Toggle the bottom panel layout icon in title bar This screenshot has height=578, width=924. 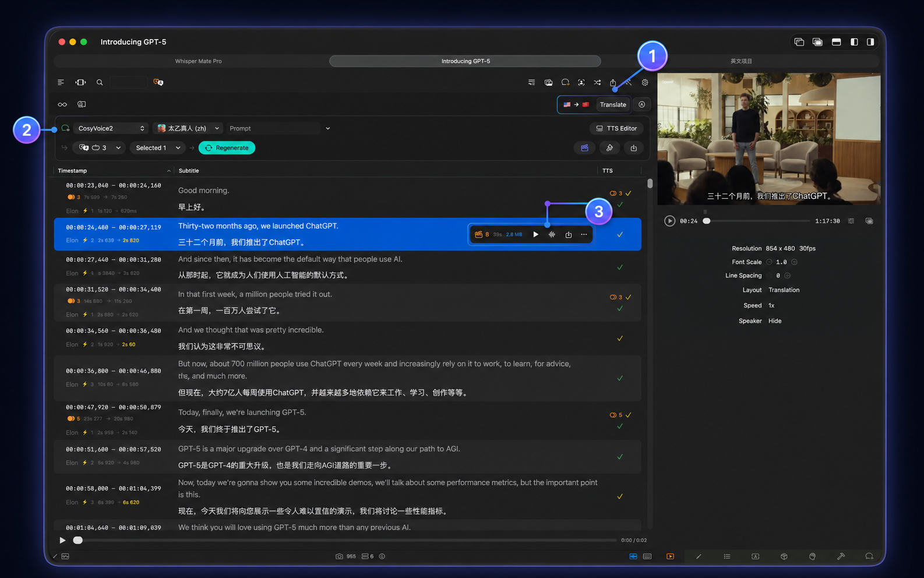(x=836, y=42)
